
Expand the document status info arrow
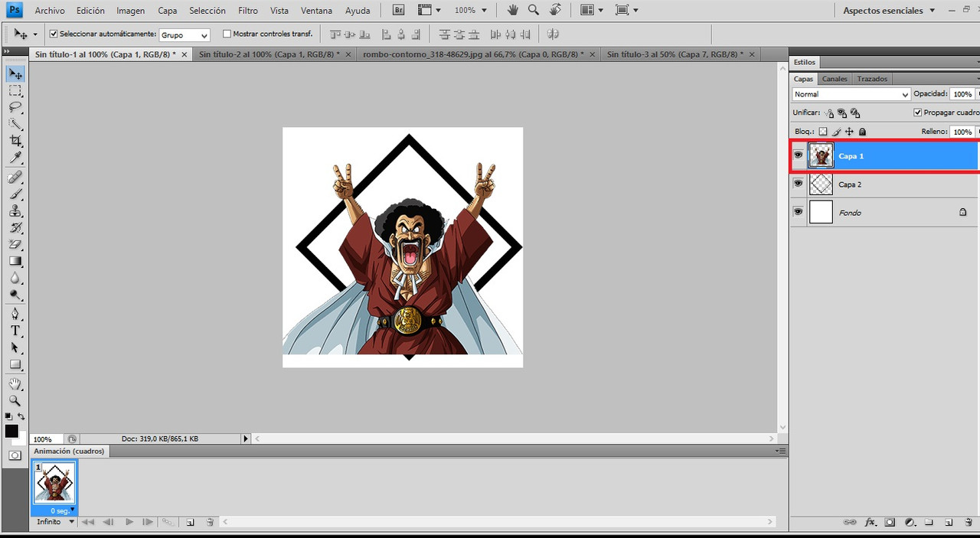[246, 439]
